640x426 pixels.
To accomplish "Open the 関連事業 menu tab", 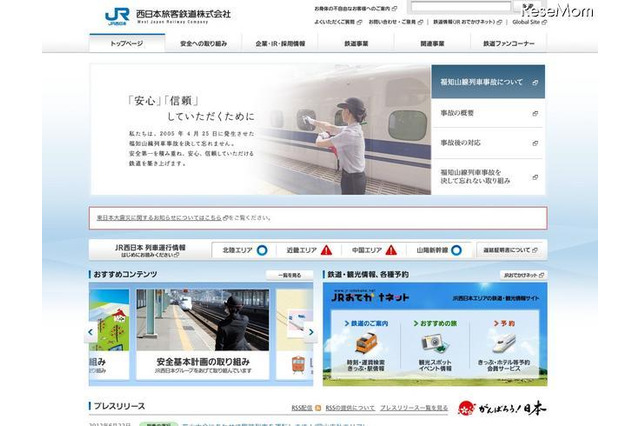I will [x=433, y=43].
